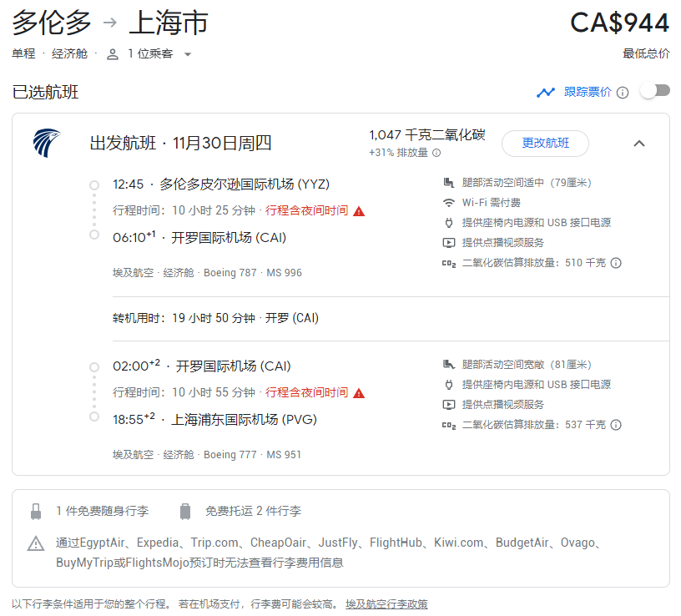Viewport: 681px width, 616px height.
Task: Collapse the departing flight details chevron
Action: coord(639,144)
